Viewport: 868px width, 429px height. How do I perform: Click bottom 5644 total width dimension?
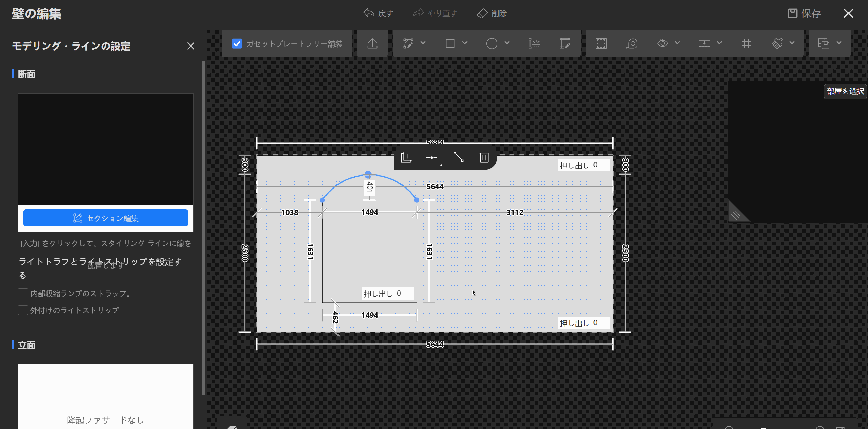(435, 344)
